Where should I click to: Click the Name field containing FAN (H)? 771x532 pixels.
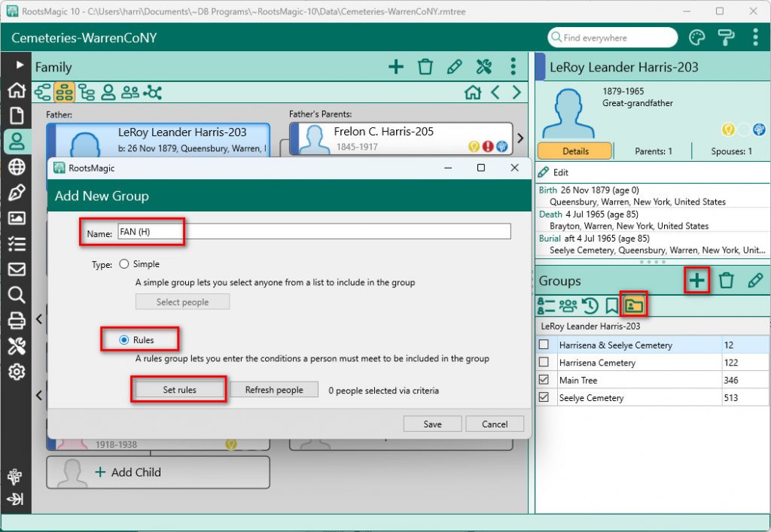[x=314, y=231]
